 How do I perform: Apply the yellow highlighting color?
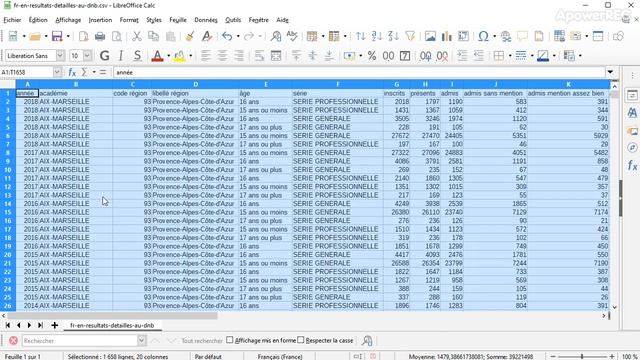point(179,56)
